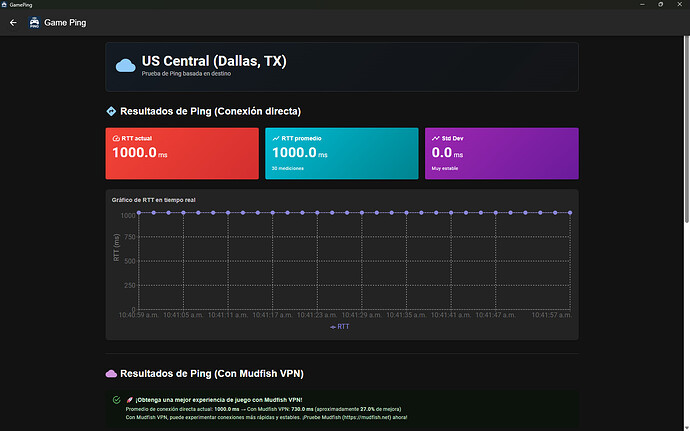Click the first data point on the RTT chart
This screenshot has height=431, width=690.
point(139,213)
